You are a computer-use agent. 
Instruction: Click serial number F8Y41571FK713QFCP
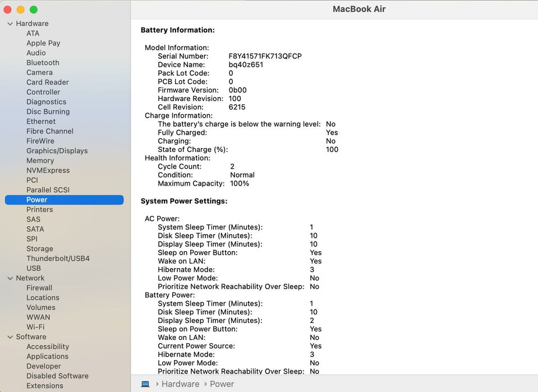point(265,56)
